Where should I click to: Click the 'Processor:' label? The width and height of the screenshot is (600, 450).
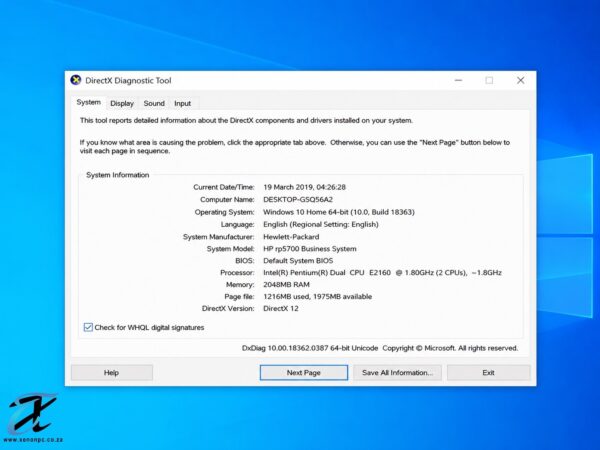point(237,272)
